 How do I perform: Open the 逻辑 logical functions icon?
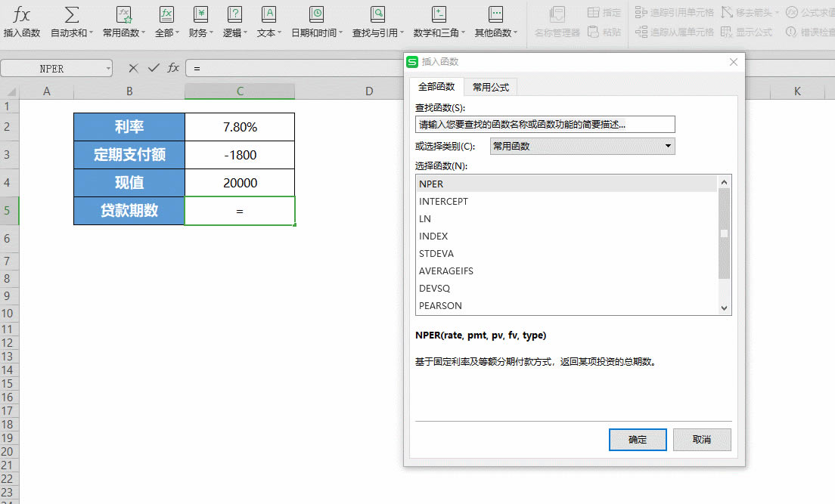[x=234, y=14]
